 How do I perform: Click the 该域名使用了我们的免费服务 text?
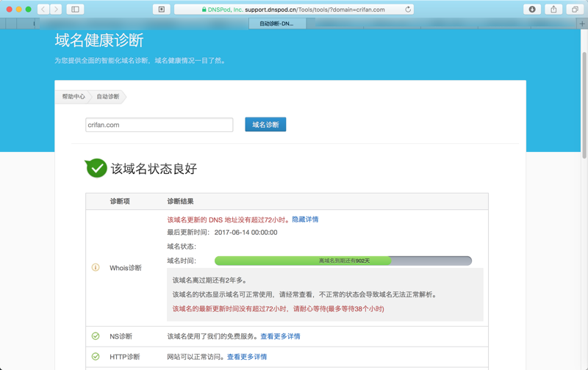pyautogui.click(x=213, y=336)
